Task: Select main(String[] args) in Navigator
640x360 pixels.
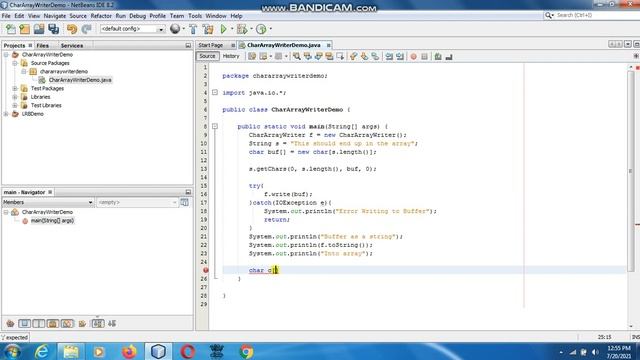Action: pyautogui.click(x=52, y=221)
